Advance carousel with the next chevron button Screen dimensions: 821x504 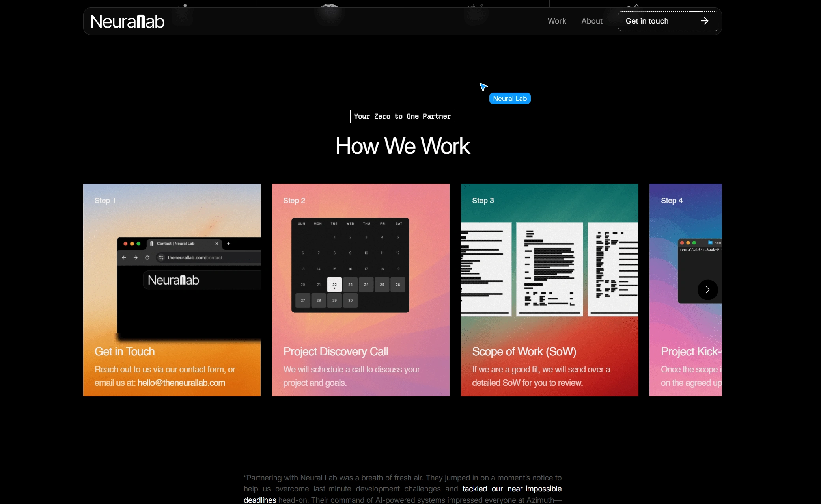(x=707, y=290)
